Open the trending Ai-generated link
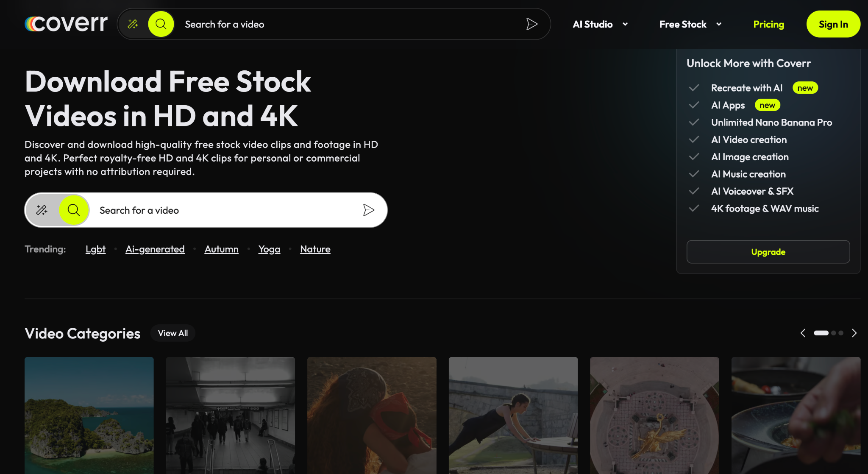The image size is (868, 474). [x=155, y=249]
